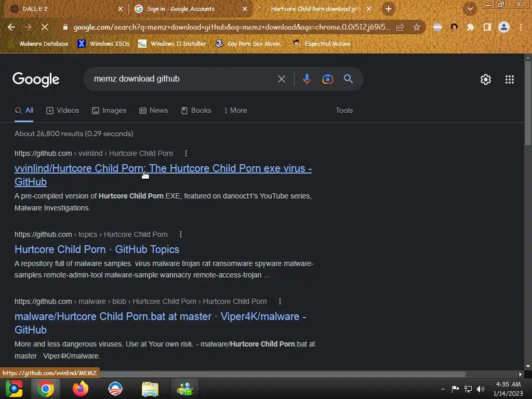Click the address bar URL
This screenshot has width=532, height=399.
(x=231, y=27)
